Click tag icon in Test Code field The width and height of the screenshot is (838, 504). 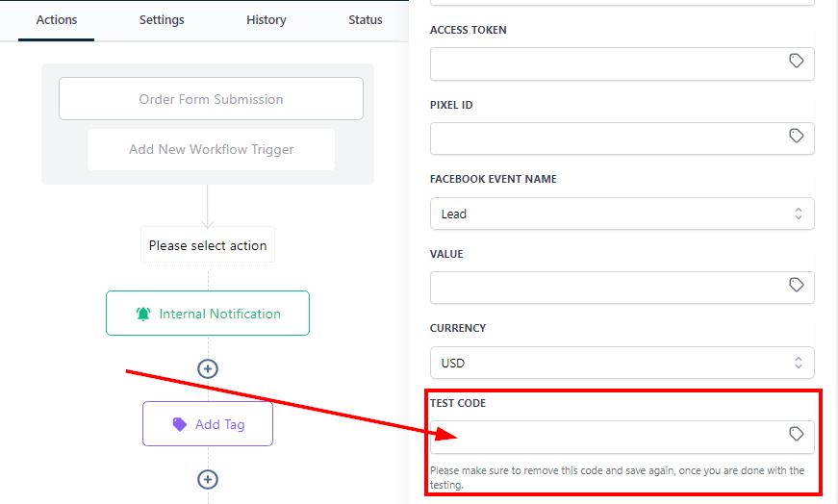tap(797, 435)
